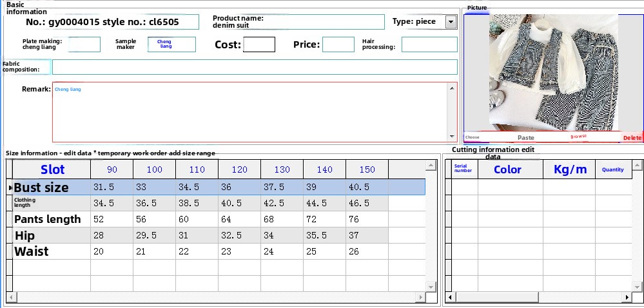The height and width of the screenshot is (308, 644).
Task: Click the size table scroll-up arrow
Action: coord(430,166)
